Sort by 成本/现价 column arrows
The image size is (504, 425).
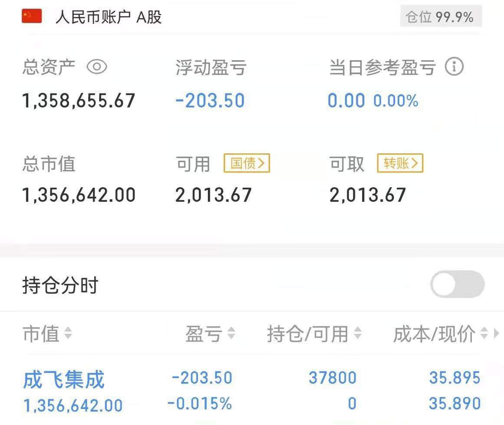484,333
